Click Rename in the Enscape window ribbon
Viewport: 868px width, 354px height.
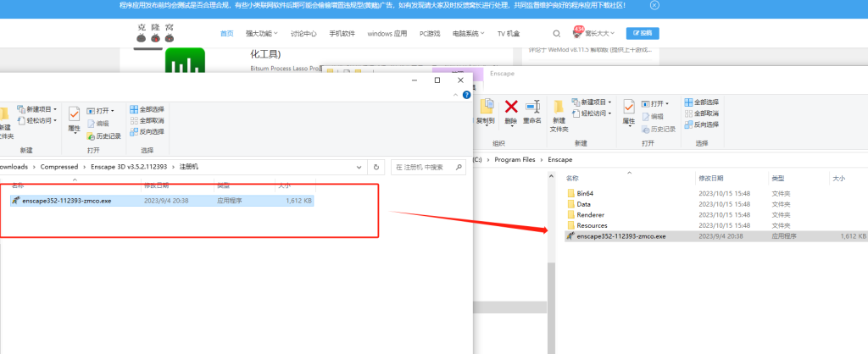pos(532,111)
